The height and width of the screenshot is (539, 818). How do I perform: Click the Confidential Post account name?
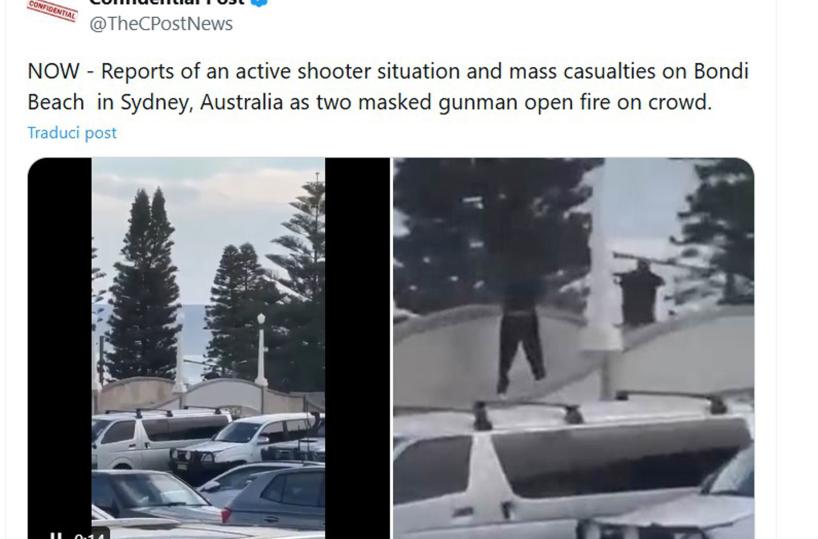pyautogui.click(x=166, y=3)
